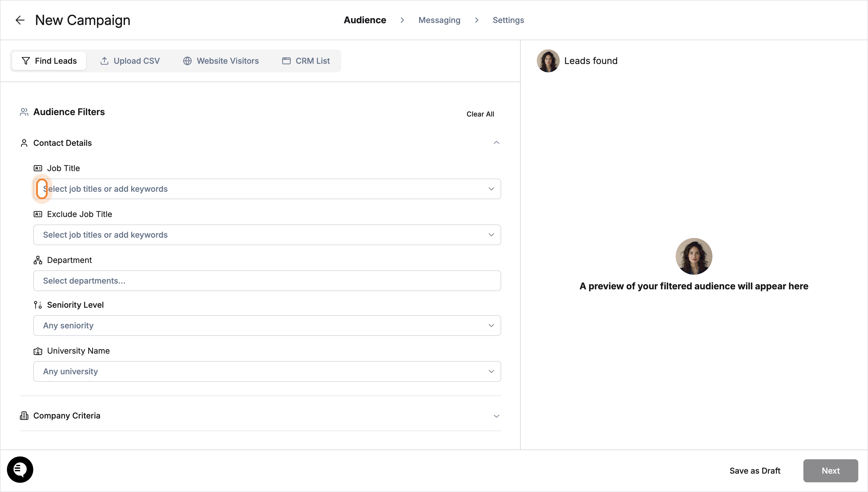Image resolution: width=868 pixels, height=492 pixels.
Task: Switch to the Find Leads tab
Action: point(49,61)
